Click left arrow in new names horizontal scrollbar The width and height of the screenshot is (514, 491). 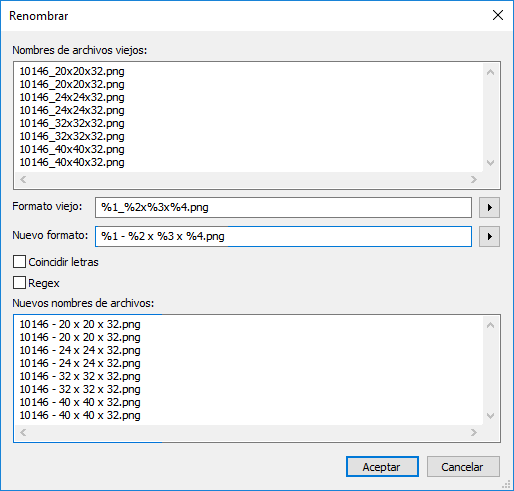pos(23,432)
